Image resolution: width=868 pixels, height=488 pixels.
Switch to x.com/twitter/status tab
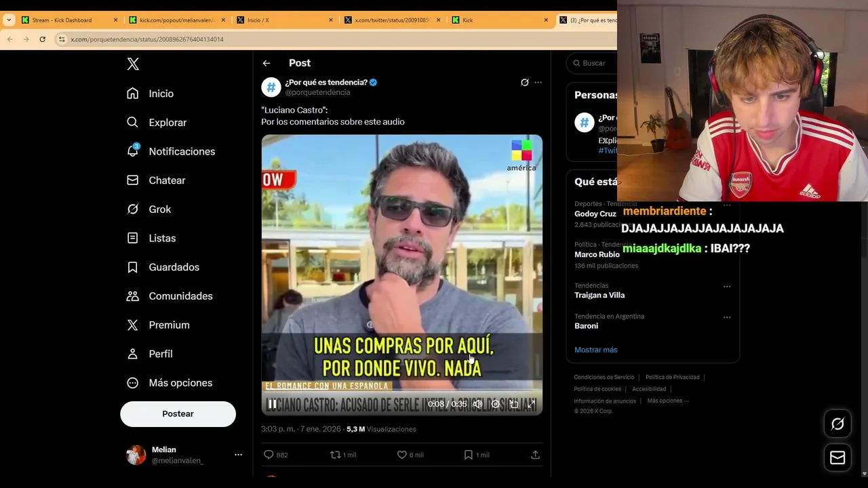(392, 20)
